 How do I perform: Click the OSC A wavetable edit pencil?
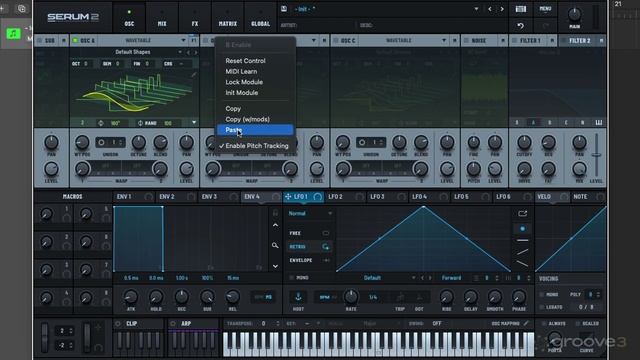pos(193,74)
